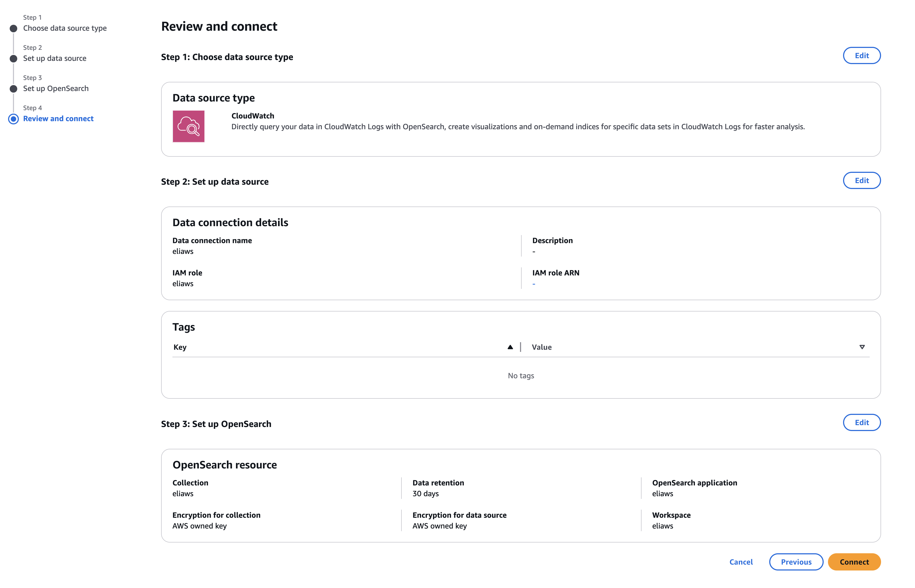Navigate to Choose data source type step

tap(65, 28)
